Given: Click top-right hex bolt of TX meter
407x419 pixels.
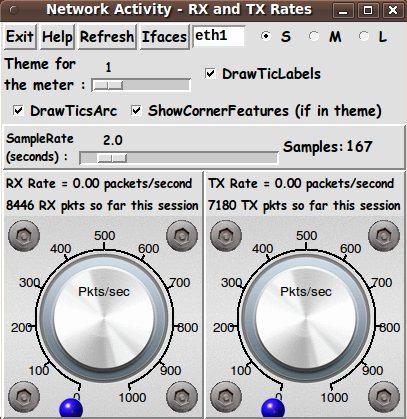Looking at the screenshot, I should click(x=384, y=236).
